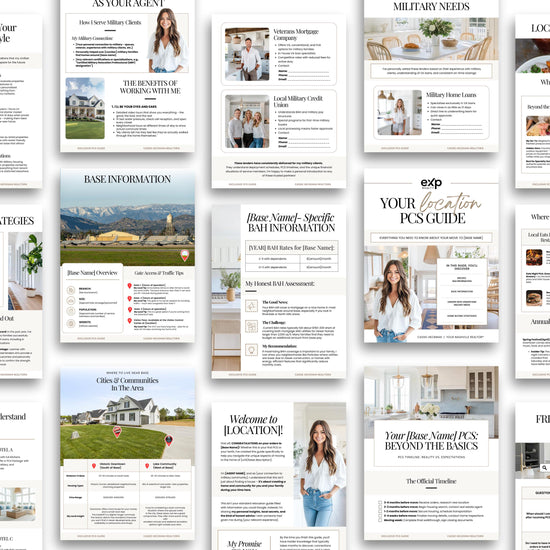
Task: Click the pin beside Historic Downtown column header
Action: click(94, 466)
